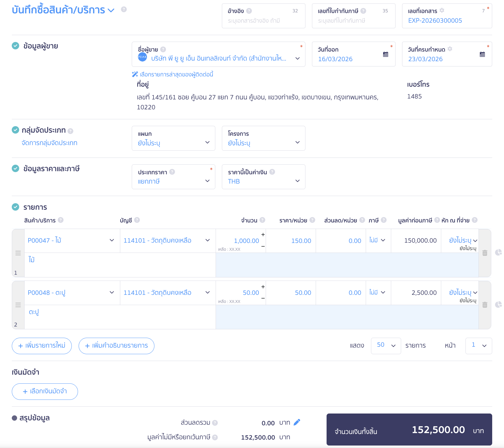
Task: Click the pie chart icon on row 1
Action: 498,252
